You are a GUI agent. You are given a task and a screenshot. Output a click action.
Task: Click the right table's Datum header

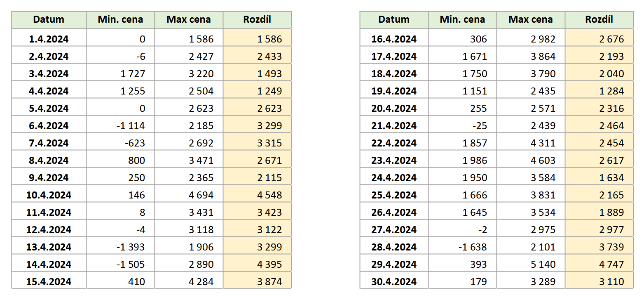coord(394,19)
